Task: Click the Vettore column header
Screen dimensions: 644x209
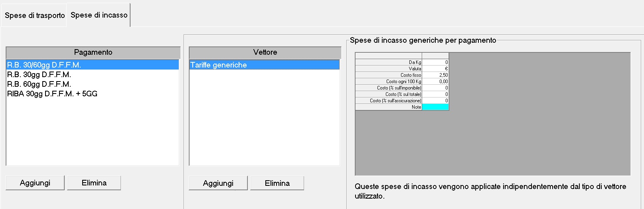Action: click(x=265, y=52)
